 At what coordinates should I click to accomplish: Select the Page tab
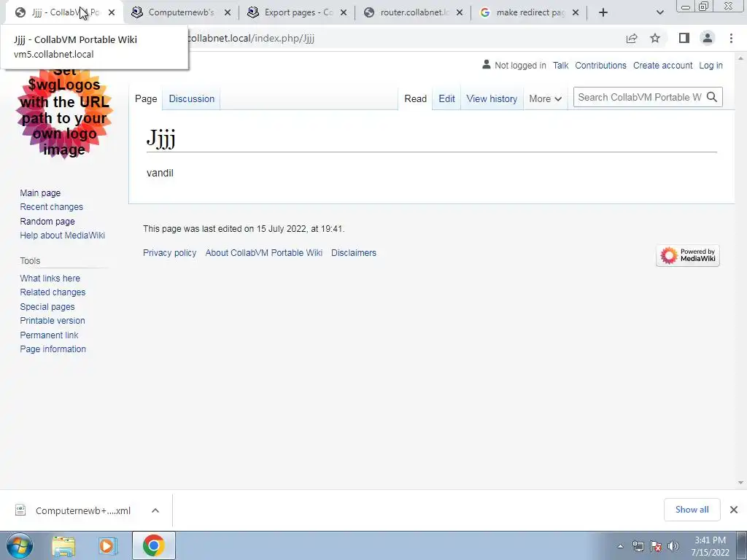146,98
